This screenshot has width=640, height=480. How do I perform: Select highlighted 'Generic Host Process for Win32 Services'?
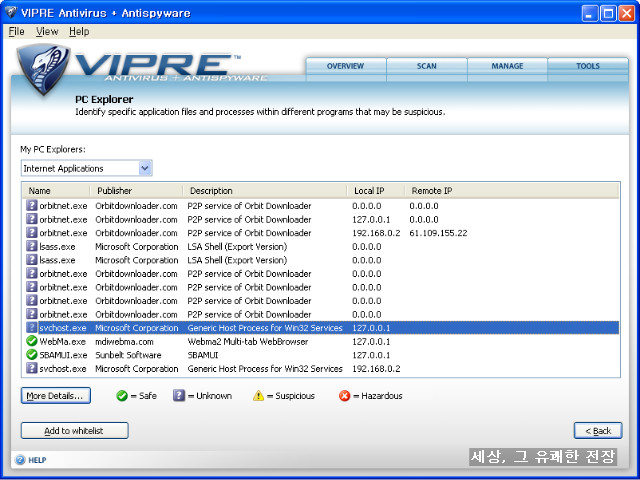coord(265,328)
